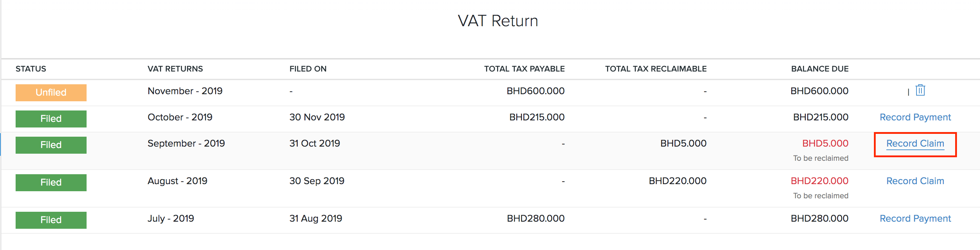The image size is (980, 250).
Task: Click Record Payment on the October row
Action: point(915,117)
